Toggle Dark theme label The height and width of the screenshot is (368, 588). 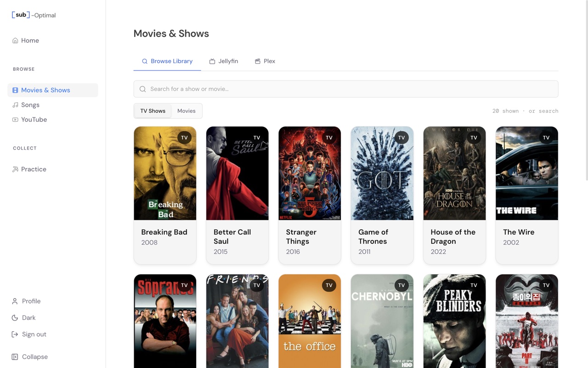pyautogui.click(x=28, y=318)
